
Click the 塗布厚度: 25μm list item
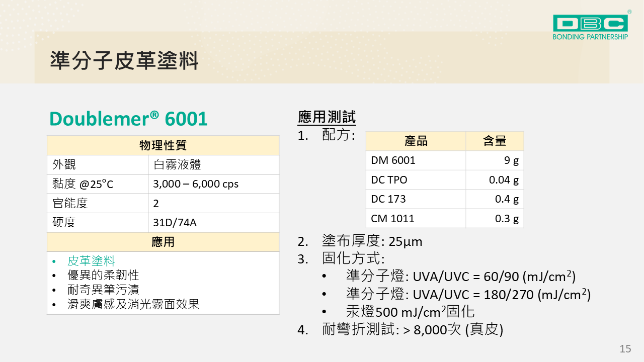click(372, 242)
